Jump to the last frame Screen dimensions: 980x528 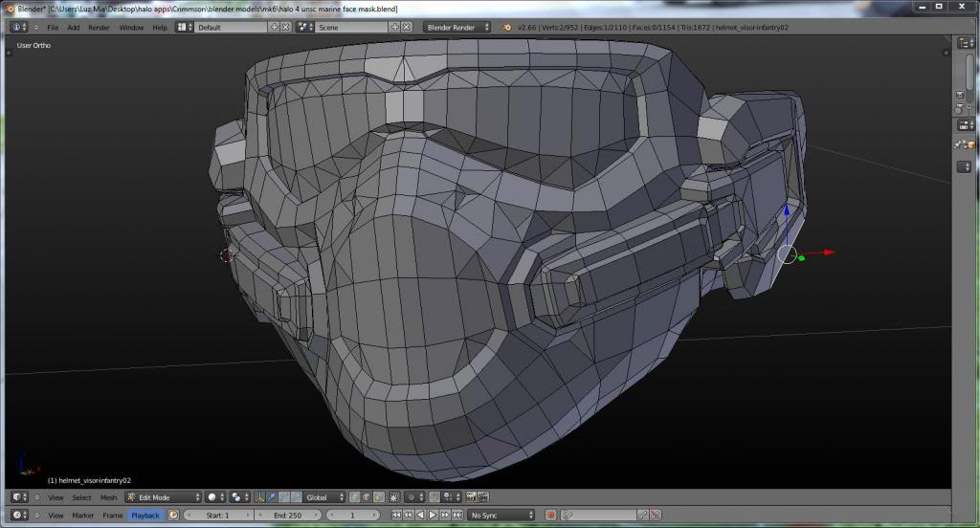pyautogui.click(x=457, y=516)
